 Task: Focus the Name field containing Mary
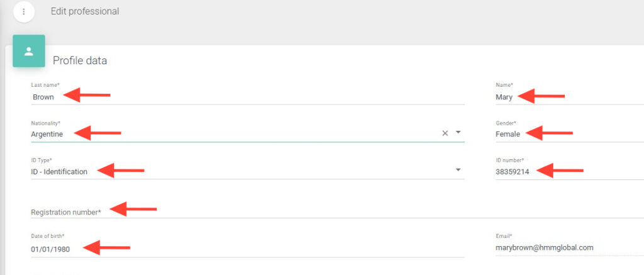[504, 97]
